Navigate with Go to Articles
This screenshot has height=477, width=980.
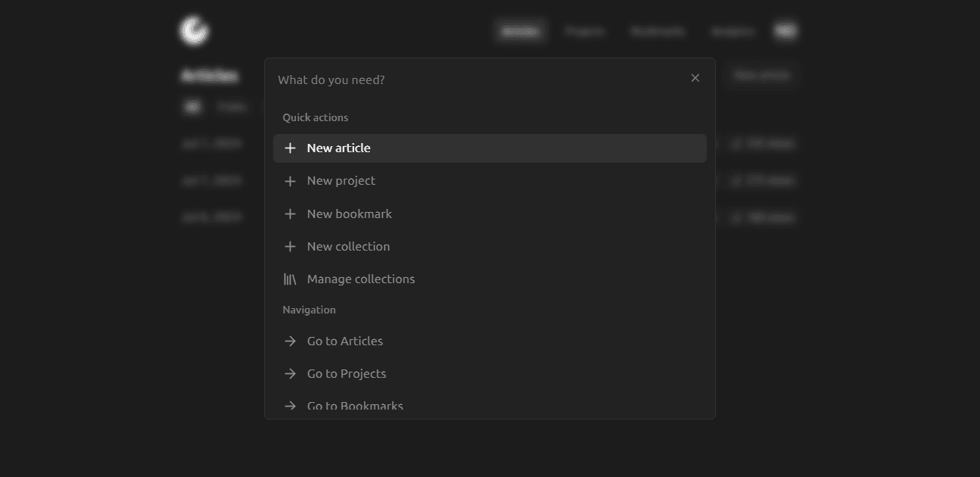[x=345, y=341]
